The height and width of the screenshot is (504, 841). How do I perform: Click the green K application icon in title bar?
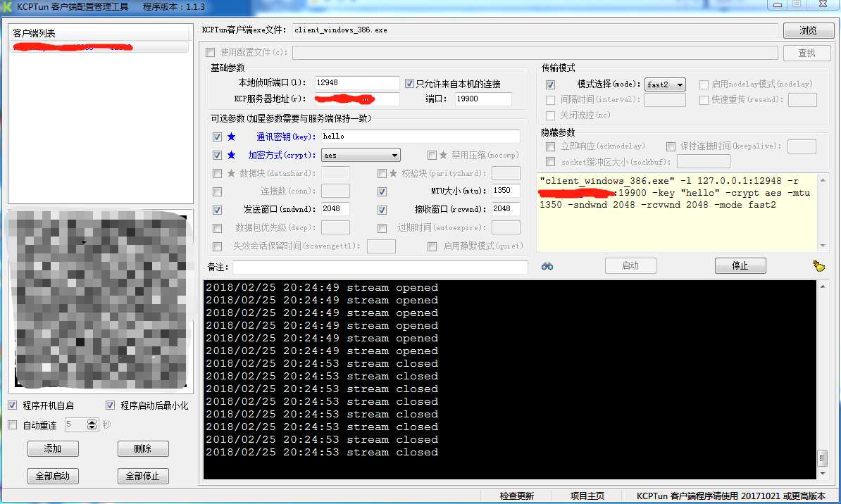pyautogui.click(x=7, y=6)
